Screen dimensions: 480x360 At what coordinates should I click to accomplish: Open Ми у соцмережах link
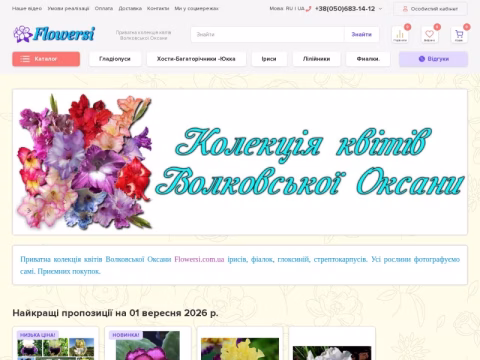196,9
